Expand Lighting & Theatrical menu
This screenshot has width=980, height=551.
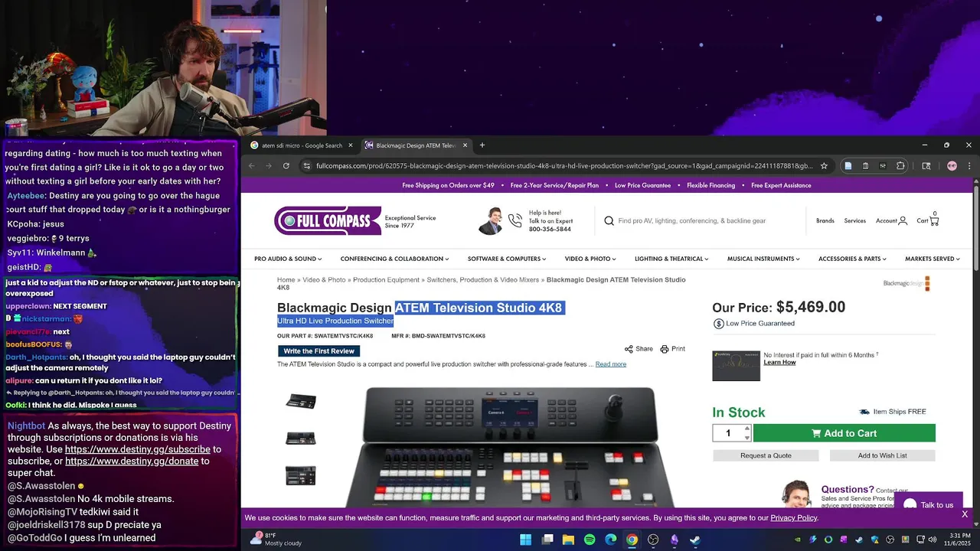pyautogui.click(x=671, y=259)
